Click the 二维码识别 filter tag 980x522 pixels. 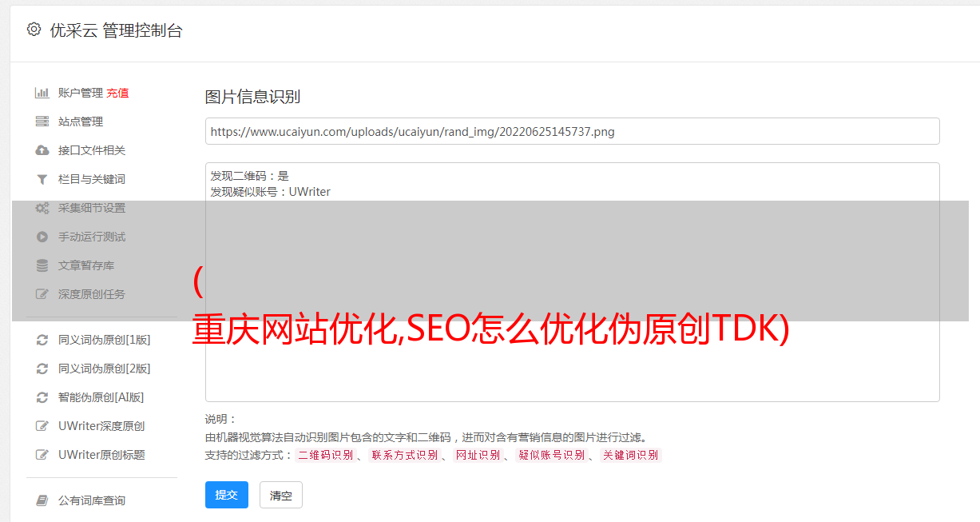[x=325, y=455]
